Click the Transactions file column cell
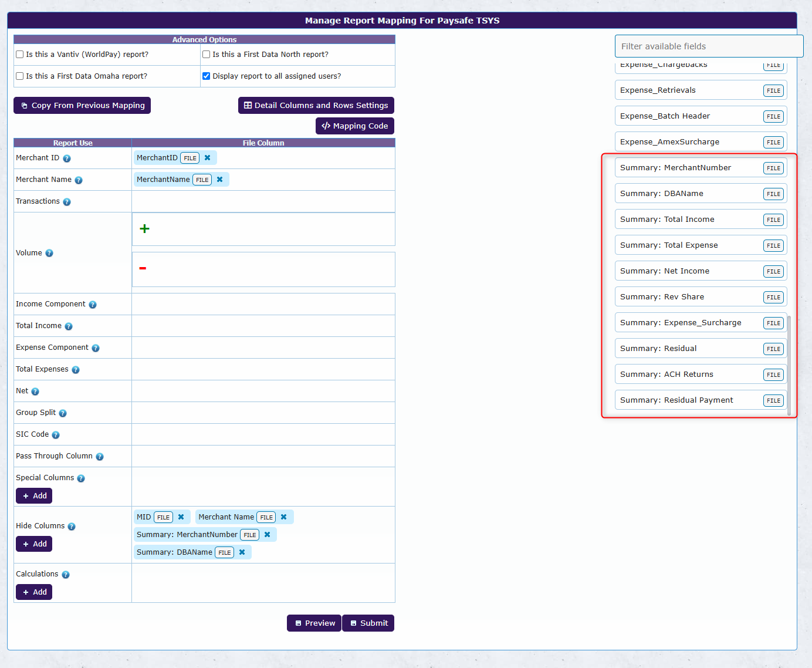This screenshot has height=668, width=812. pos(263,201)
